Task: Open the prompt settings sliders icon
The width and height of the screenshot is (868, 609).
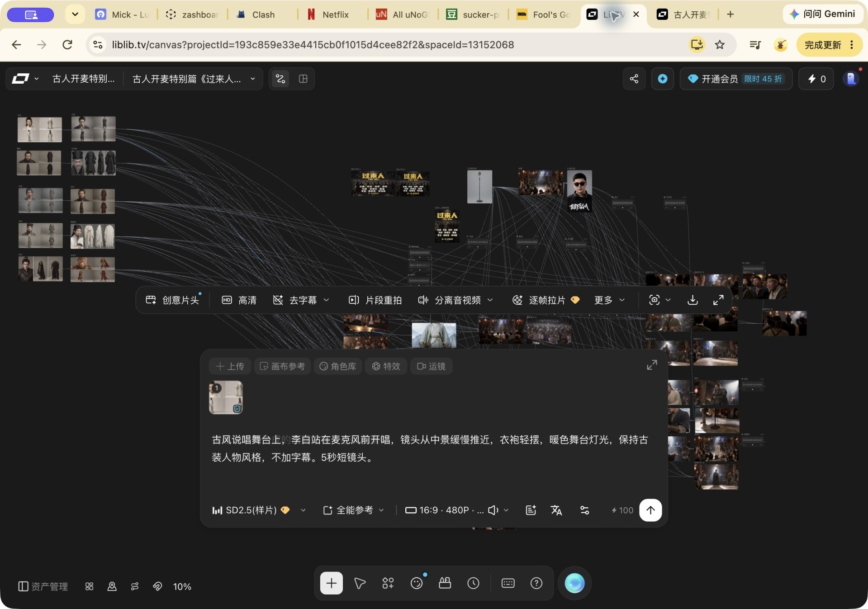Action: (584, 510)
